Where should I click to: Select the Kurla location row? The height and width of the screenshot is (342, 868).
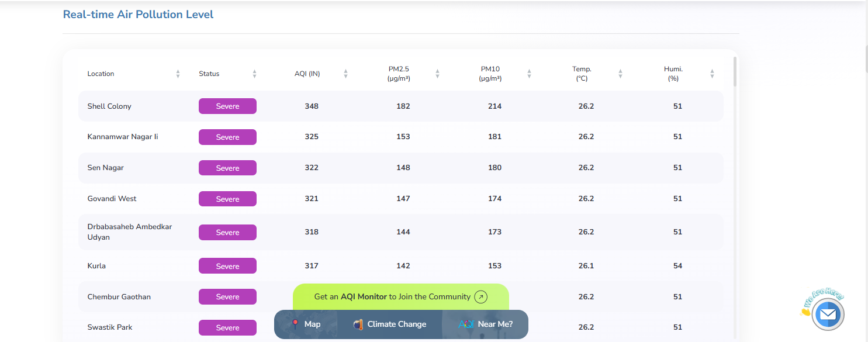(x=96, y=266)
